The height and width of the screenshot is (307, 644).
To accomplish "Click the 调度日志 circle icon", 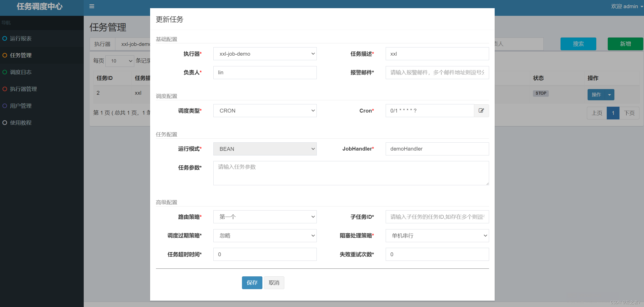I will tap(5, 72).
